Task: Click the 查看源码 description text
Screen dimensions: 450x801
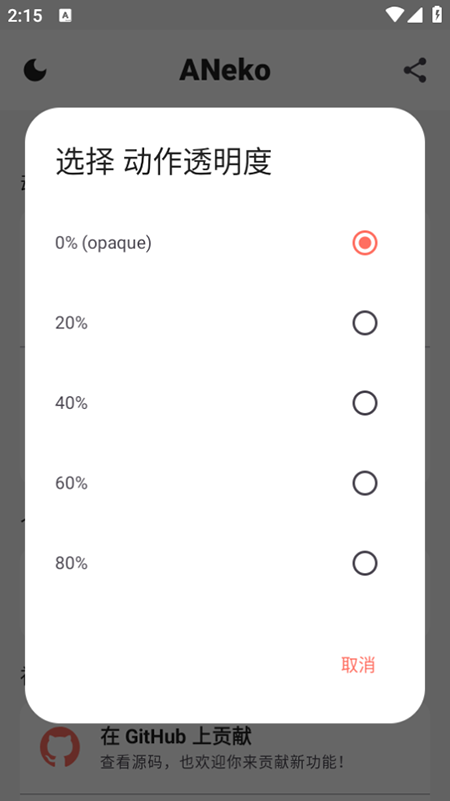Action: [x=223, y=762]
